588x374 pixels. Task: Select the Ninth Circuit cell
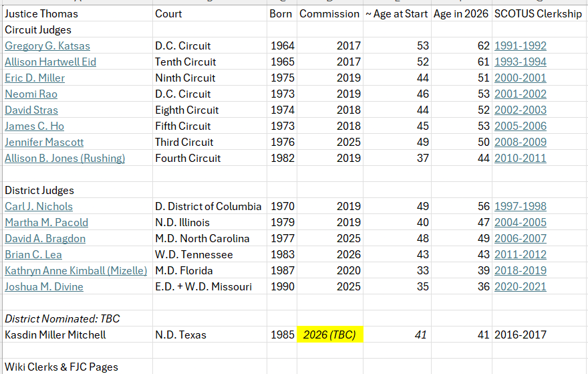(x=210, y=78)
